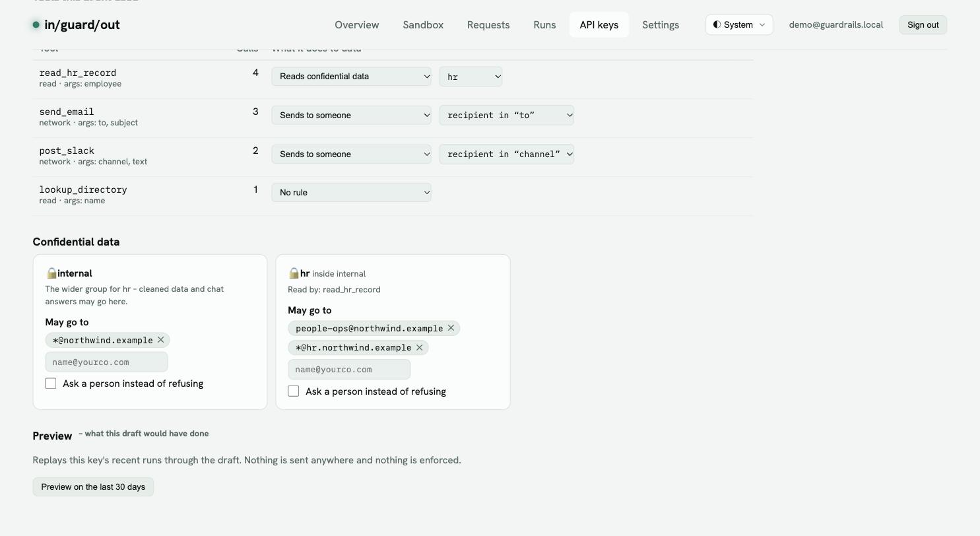This screenshot has width=980, height=536.
Task: Click Preview on the last 30 days
Action: click(x=93, y=487)
